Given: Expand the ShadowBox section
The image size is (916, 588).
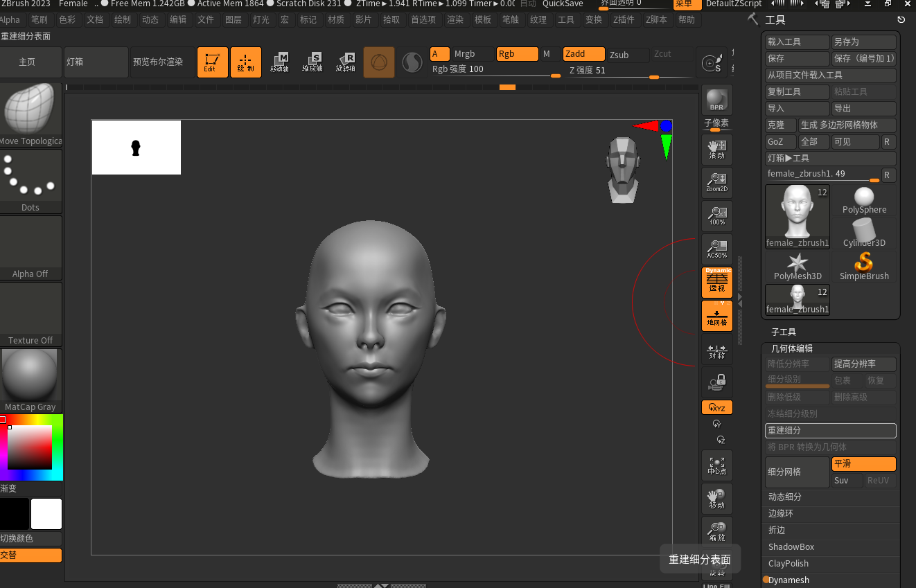Looking at the screenshot, I should 791,546.
